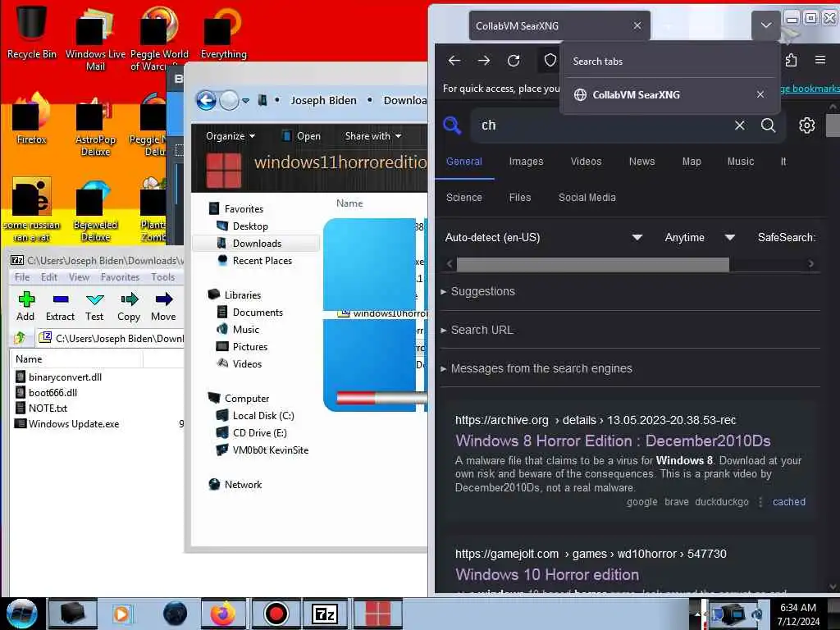Open the 7-Zip File menu
Viewport: 840px width, 630px height.
point(22,277)
